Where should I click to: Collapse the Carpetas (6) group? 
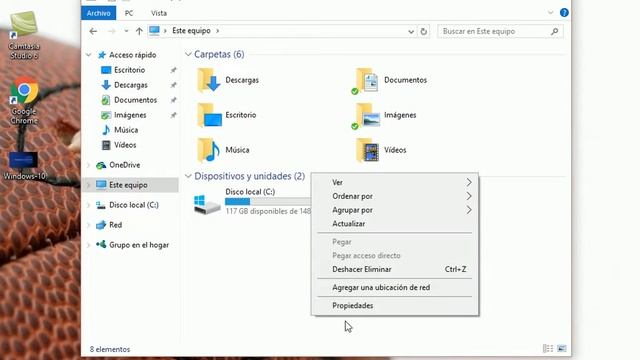(188, 54)
